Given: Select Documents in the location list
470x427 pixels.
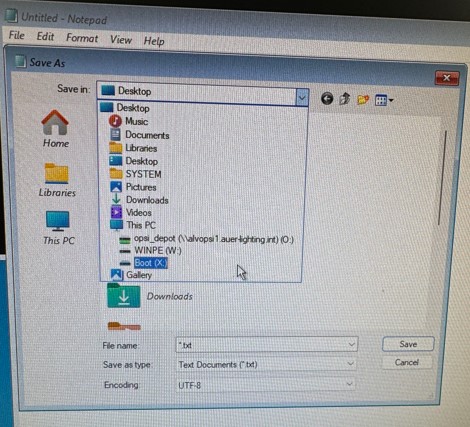Looking at the screenshot, I should click(203, 135).
